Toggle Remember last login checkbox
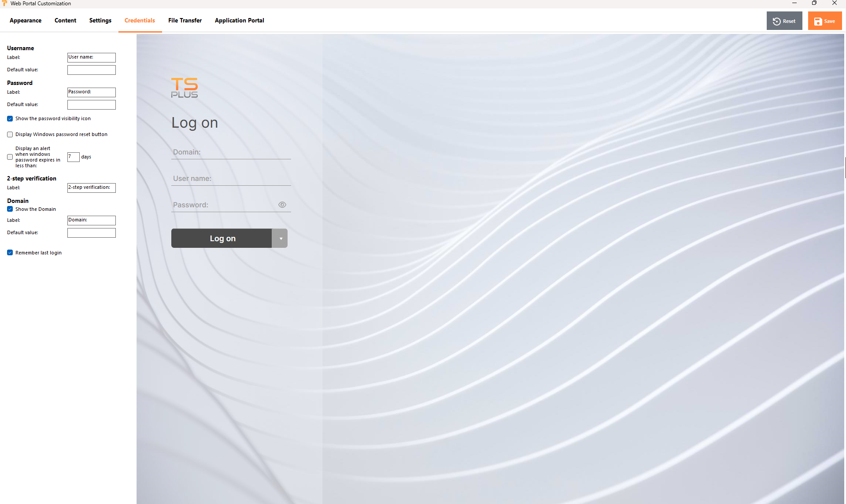The width and height of the screenshot is (846, 504). (x=10, y=253)
